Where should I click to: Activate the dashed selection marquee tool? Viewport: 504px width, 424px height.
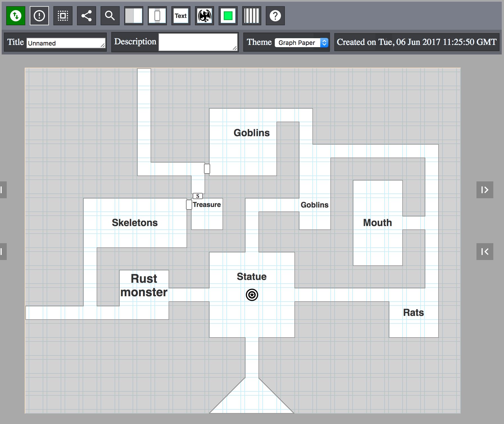(x=63, y=16)
